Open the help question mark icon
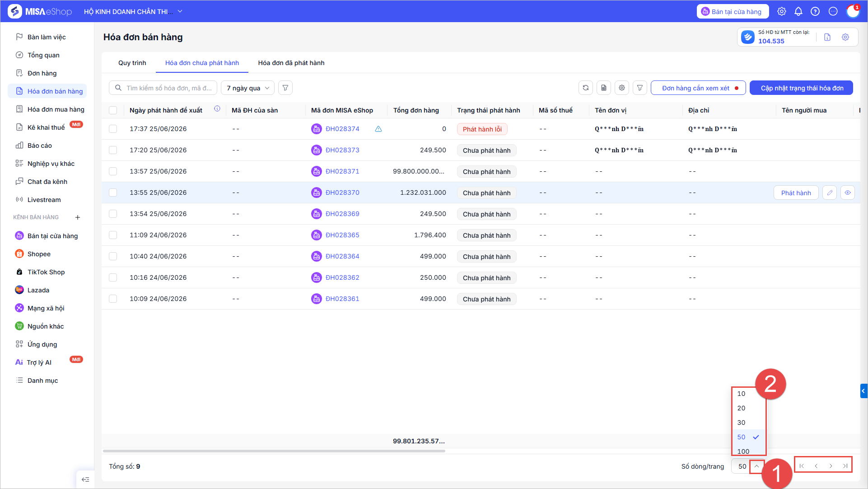 point(815,12)
